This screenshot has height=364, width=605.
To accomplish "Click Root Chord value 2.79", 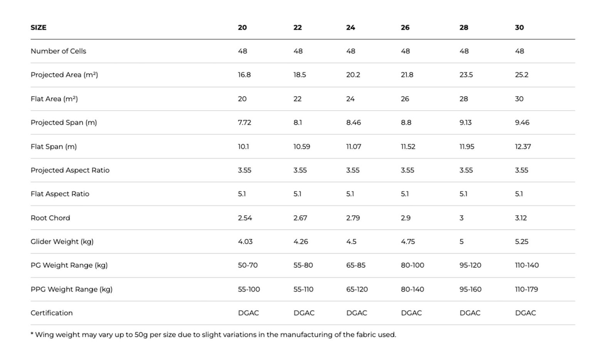I will (x=353, y=218).
